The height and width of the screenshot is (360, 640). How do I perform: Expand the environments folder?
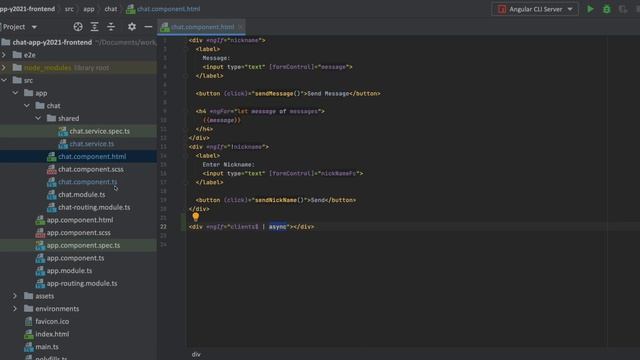tap(16, 309)
